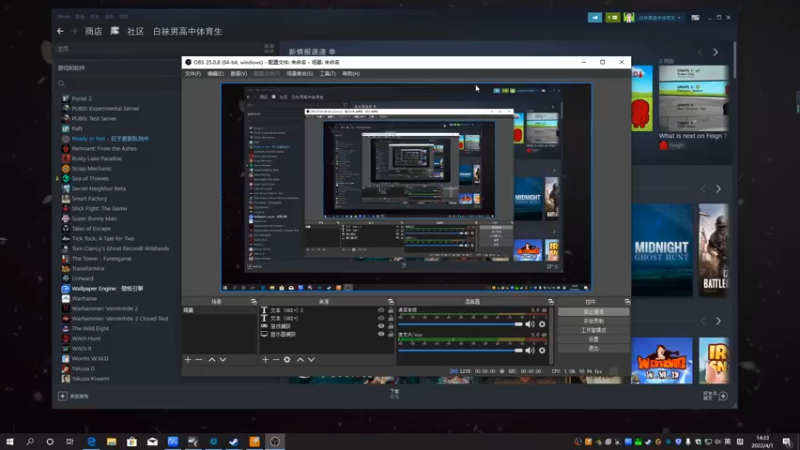Open Windows Start menu
Screen dimensions: 800x450
click(10, 441)
